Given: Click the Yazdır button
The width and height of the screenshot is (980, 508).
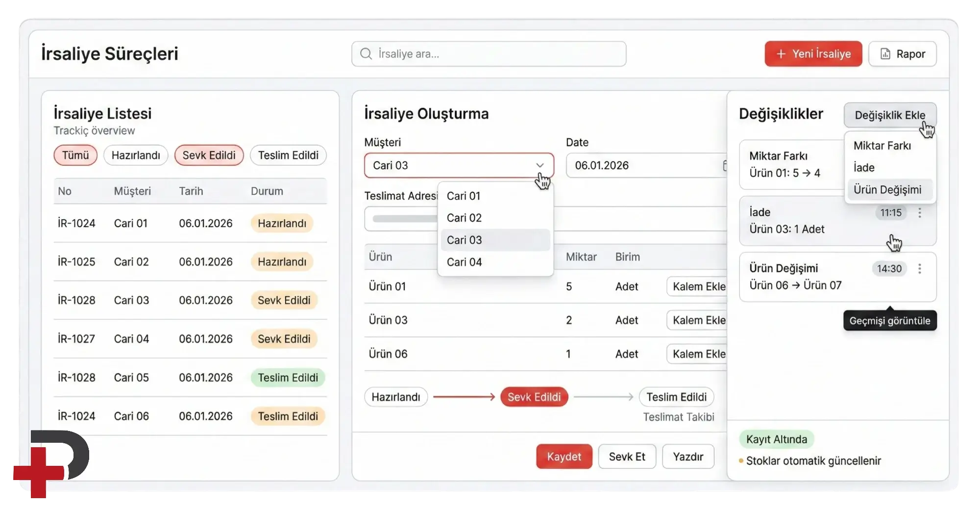Looking at the screenshot, I should pos(687,457).
